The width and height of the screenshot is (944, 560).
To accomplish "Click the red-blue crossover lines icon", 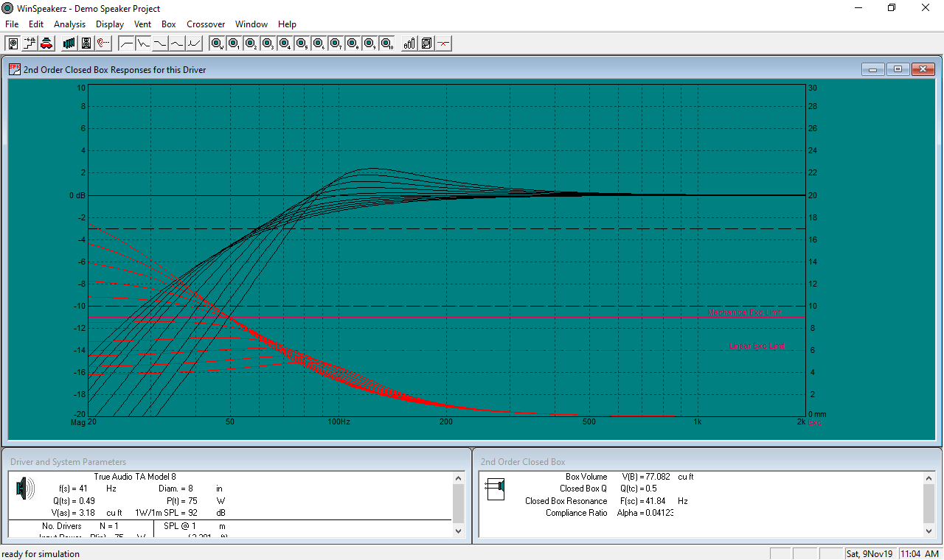I will [443, 43].
